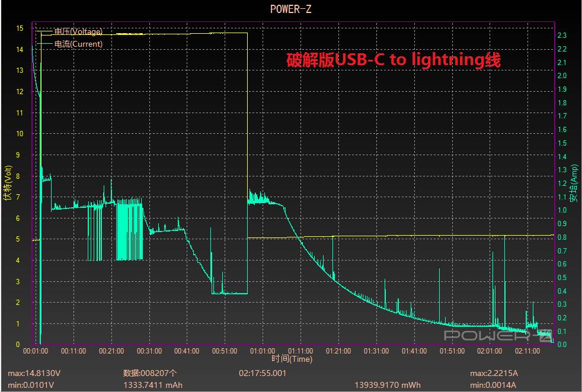The width and height of the screenshot is (582, 392).
Task: Click the 1.0 amp axis tick
Action: (562, 210)
